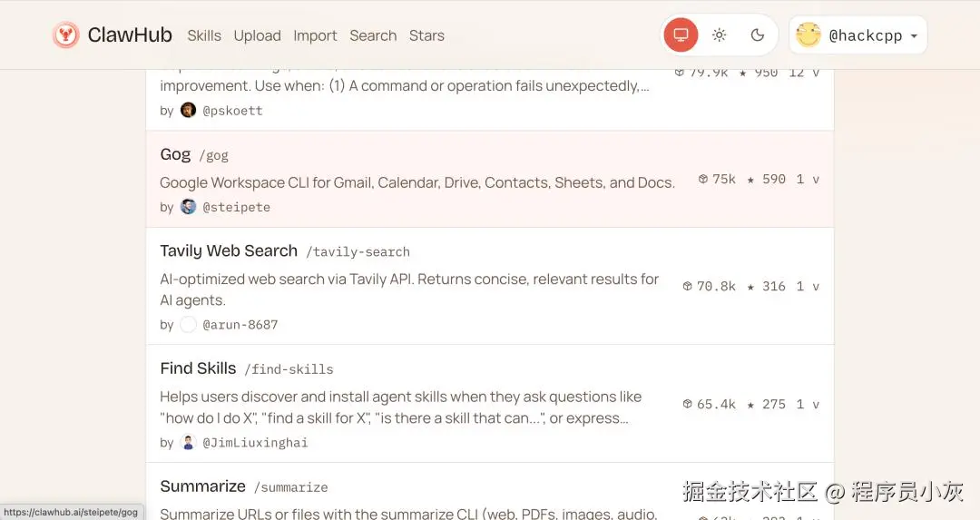
Task: Open Tavily Web Search skill title
Action: (x=229, y=250)
